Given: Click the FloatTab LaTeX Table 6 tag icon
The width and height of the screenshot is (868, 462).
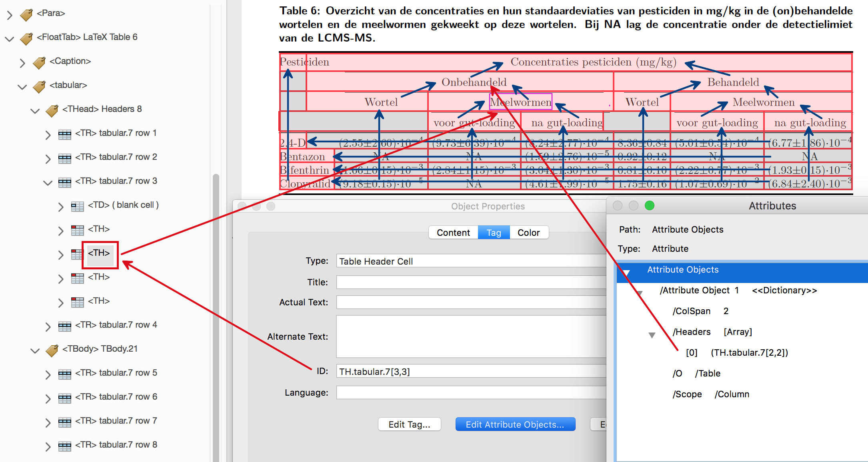Looking at the screenshot, I should click(x=26, y=38).
